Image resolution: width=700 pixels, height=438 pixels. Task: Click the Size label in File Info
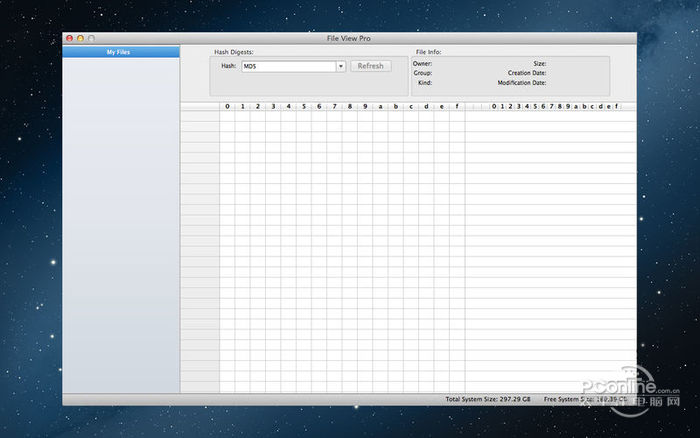click(539, 63)
